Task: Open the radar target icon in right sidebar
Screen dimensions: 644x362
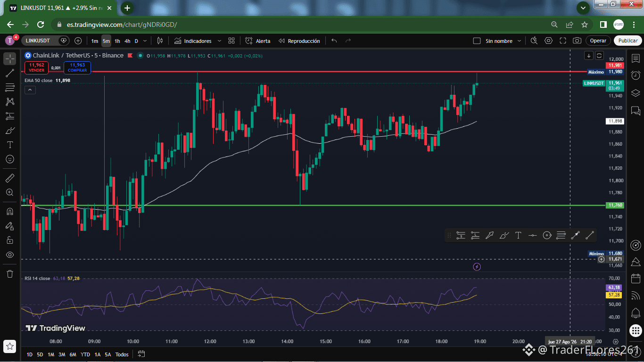Action: [636, 245]
